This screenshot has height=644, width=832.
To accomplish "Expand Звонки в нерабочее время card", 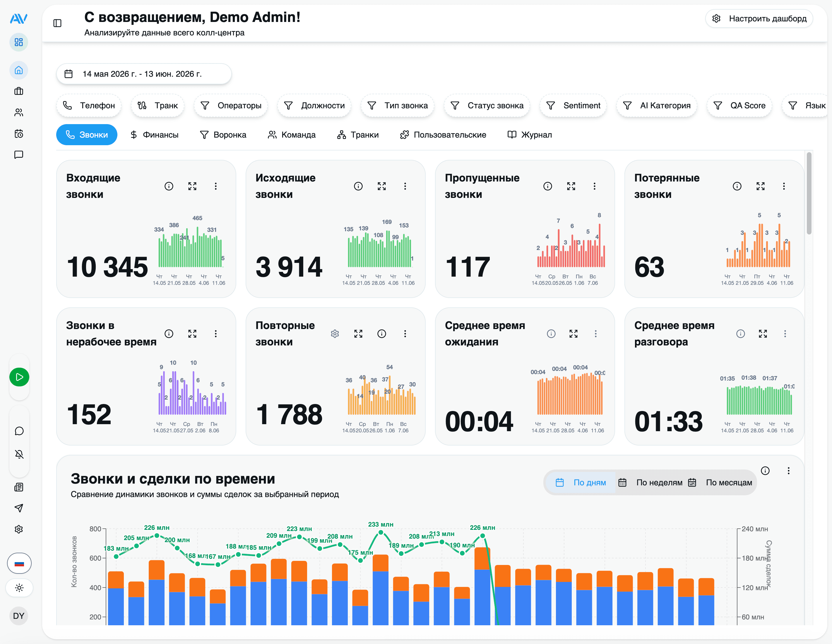I will [x=192, y=334].
